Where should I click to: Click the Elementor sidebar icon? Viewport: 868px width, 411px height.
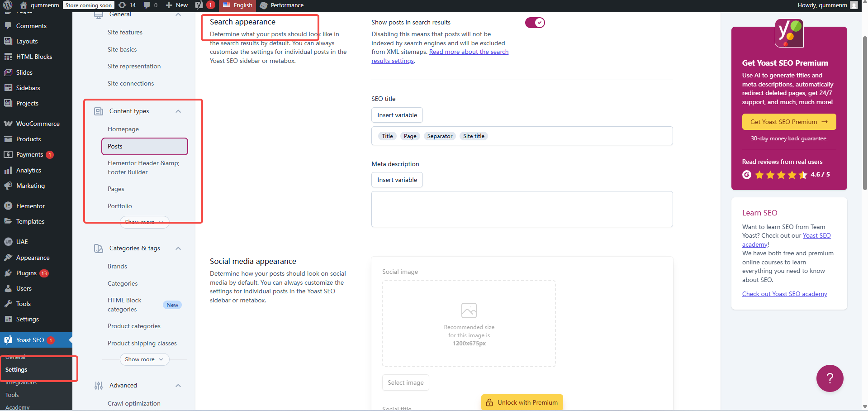click(x=8, y=206)
